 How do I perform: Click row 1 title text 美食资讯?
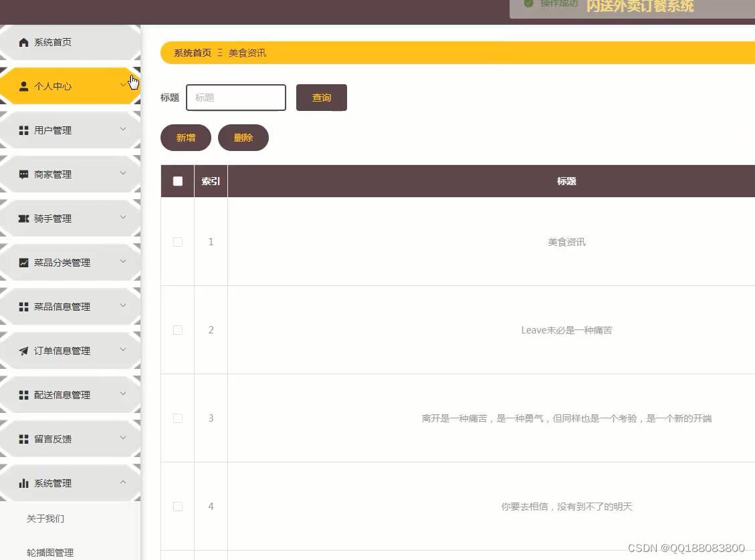coord(566,242)
